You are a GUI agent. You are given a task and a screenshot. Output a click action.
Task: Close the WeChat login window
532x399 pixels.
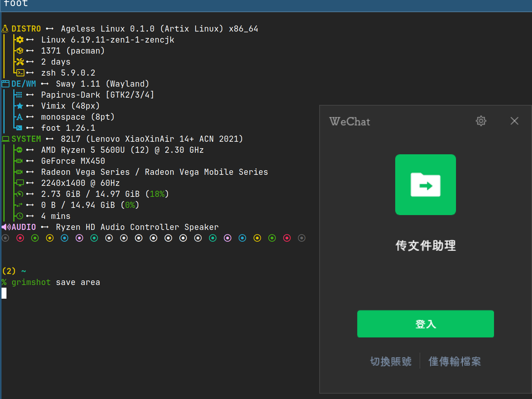point(515,121)
